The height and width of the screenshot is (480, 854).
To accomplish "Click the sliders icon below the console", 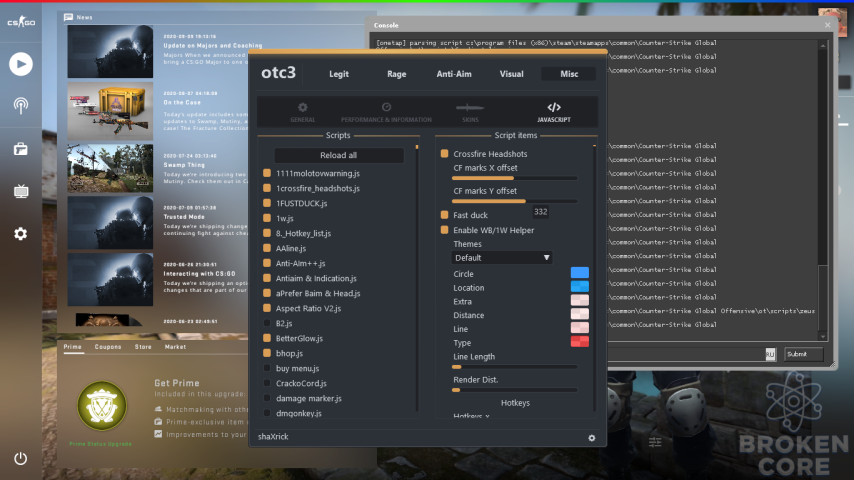I will 655,442.
